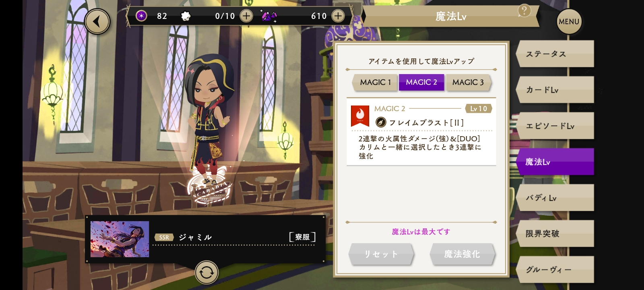Select the MAGIC 2 tab
The width and height of the screenshot is (644, 290).
[421, 82]
